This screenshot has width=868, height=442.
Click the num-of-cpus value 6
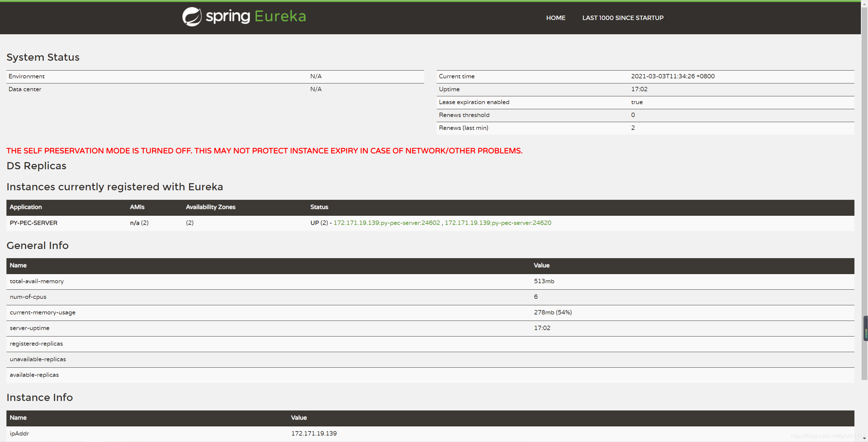536,296
